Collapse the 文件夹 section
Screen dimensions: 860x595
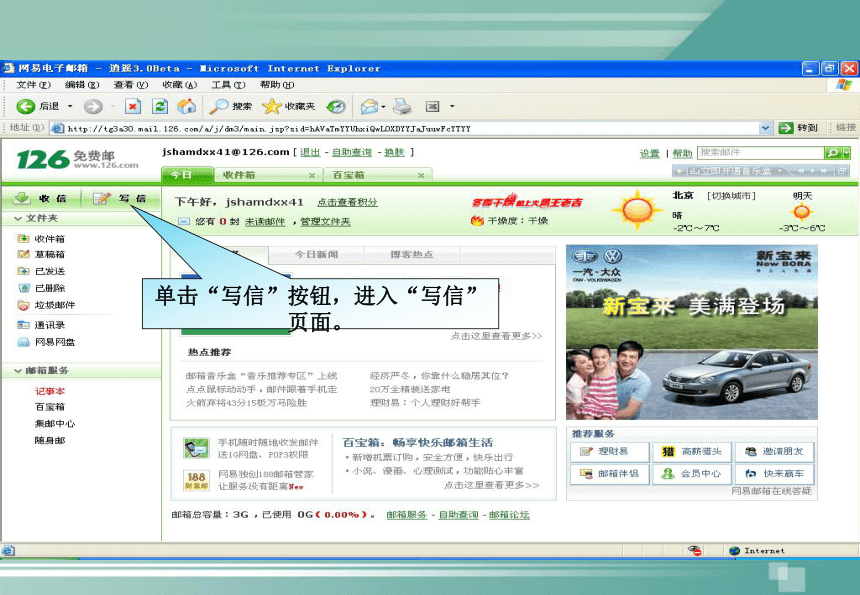[18, 218]
